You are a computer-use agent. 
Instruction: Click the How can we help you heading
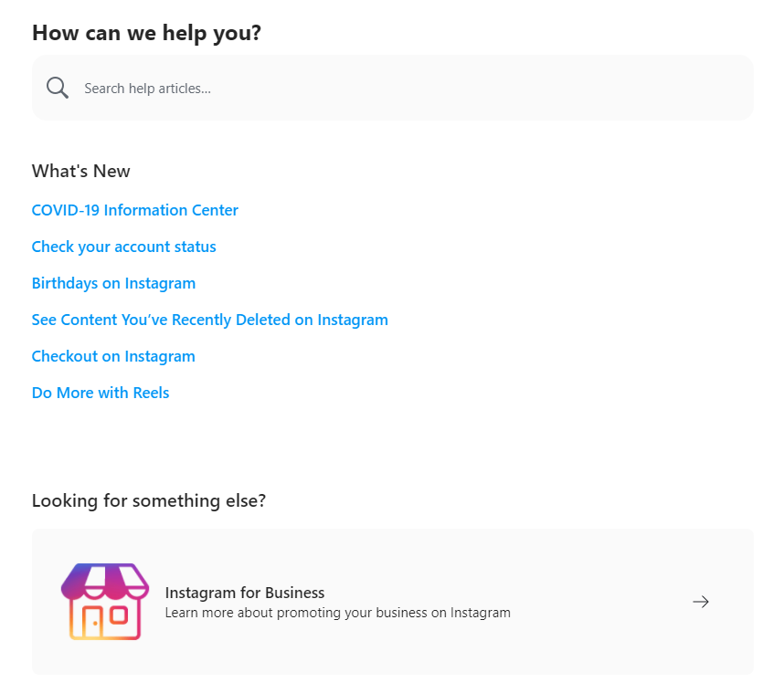point(146,33)
